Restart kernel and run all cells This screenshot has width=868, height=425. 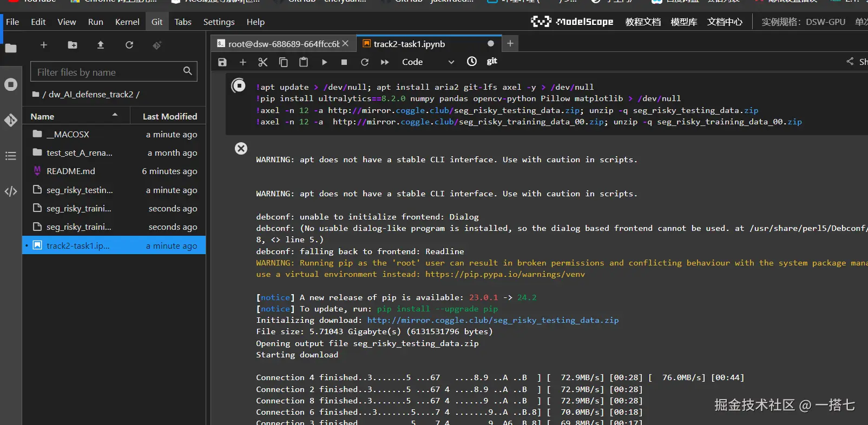point(385,62)
